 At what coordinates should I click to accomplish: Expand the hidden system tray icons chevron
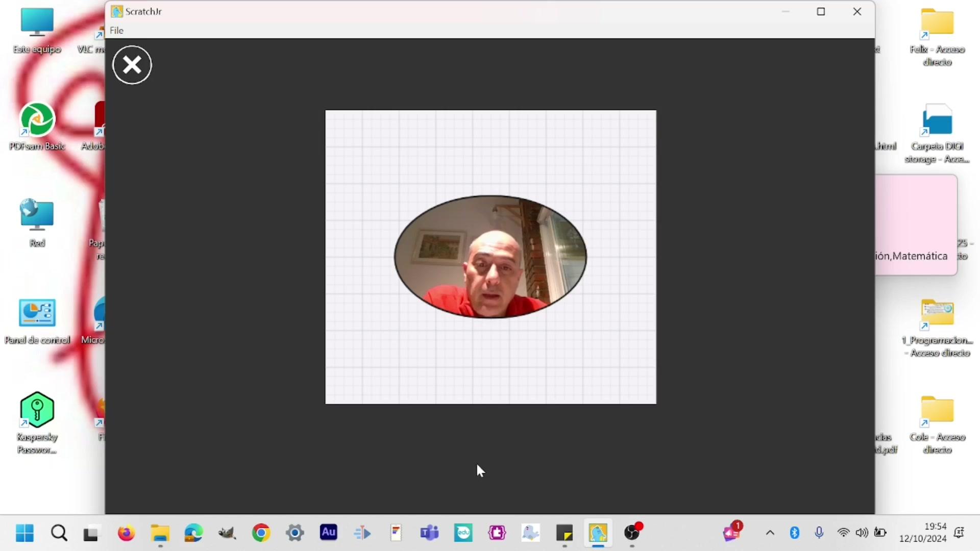770,533
